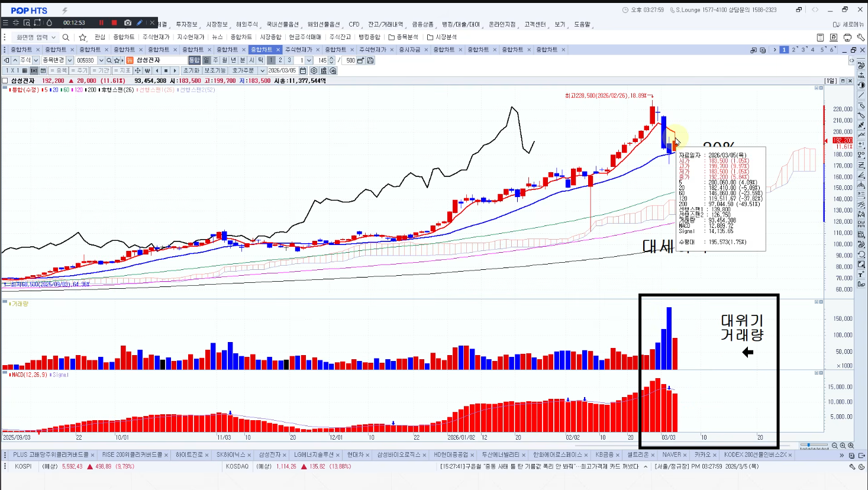Switch chart period to 틱 tick
The height and width of the screenshot is (490, 868).
tap(261, 60)
